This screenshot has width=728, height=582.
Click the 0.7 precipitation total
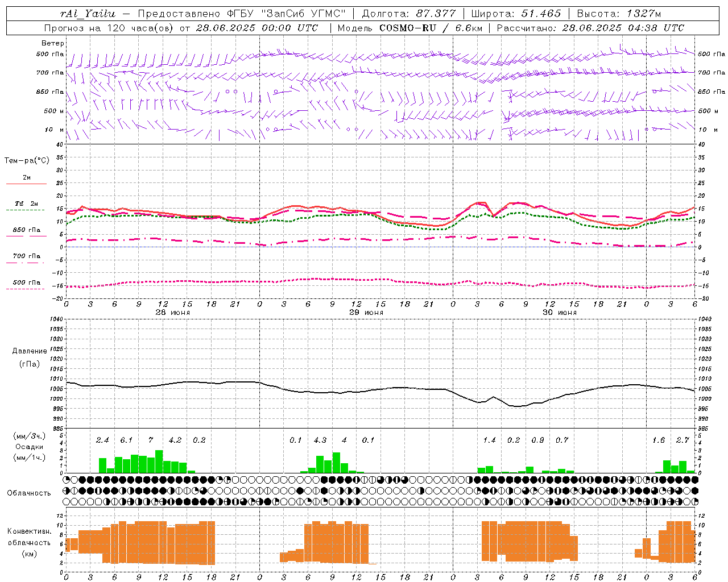(x=562, y=440)
